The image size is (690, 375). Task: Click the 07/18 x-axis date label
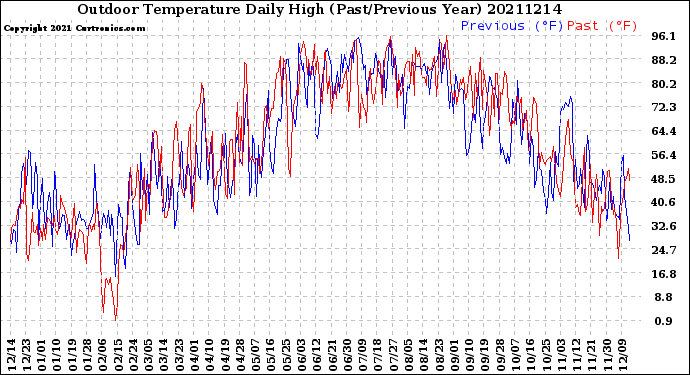coord(377,355)
